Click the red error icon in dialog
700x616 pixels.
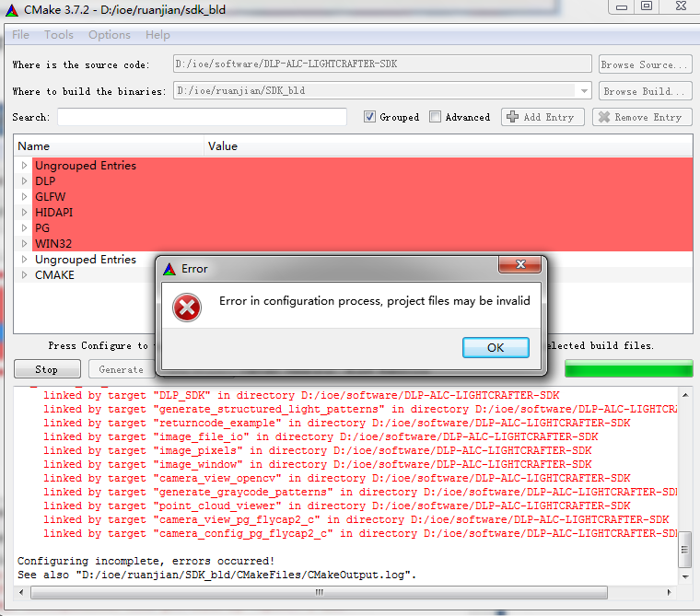pos(187,308)
